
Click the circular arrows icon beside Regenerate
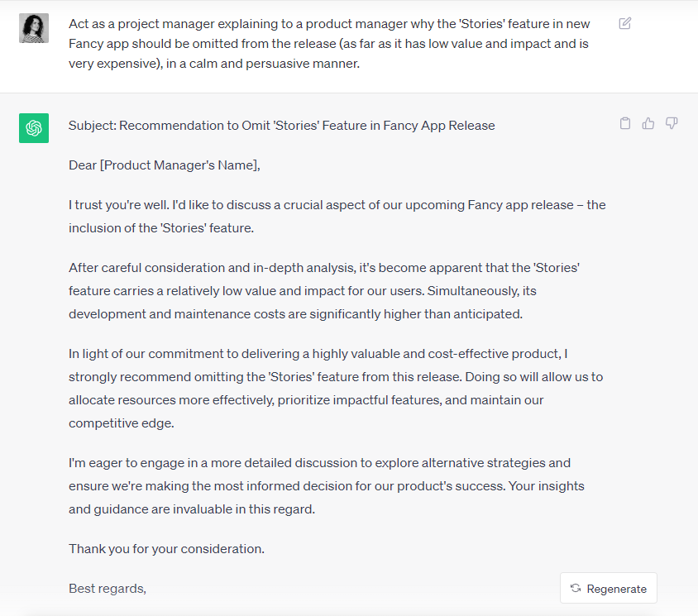[576, 589]
